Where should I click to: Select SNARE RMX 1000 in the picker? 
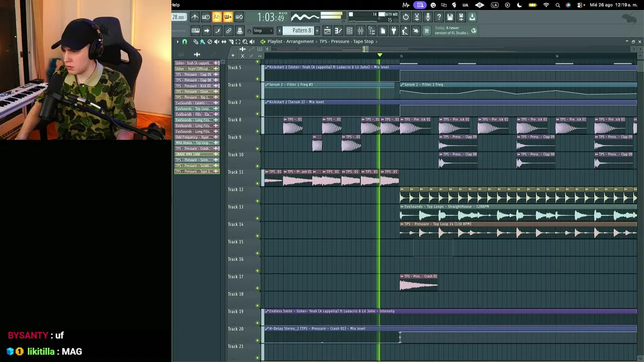pos(197,154)
